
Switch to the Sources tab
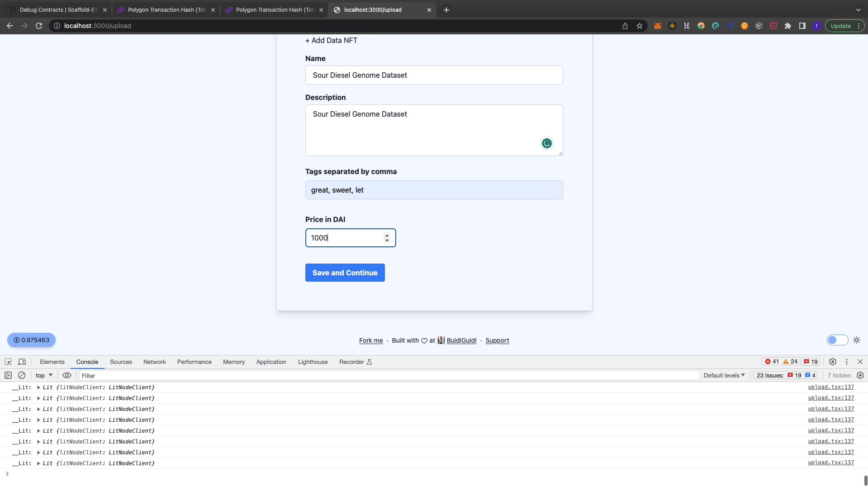pos(121,362)
